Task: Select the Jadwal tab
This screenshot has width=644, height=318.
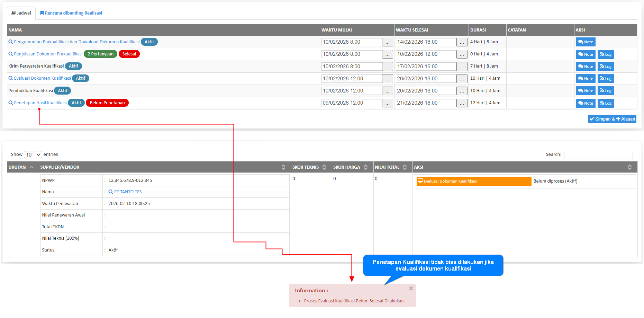Action: point(21,13)
